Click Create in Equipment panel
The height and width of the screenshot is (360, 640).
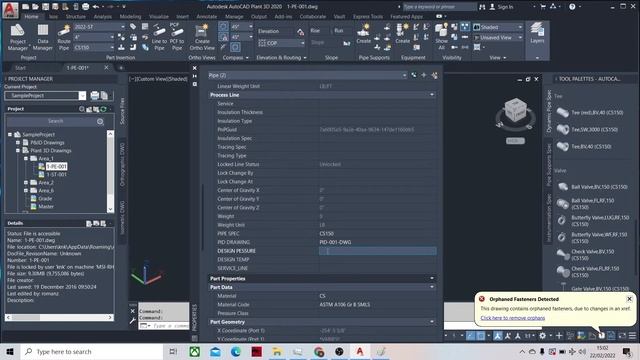tap(402, 34)
